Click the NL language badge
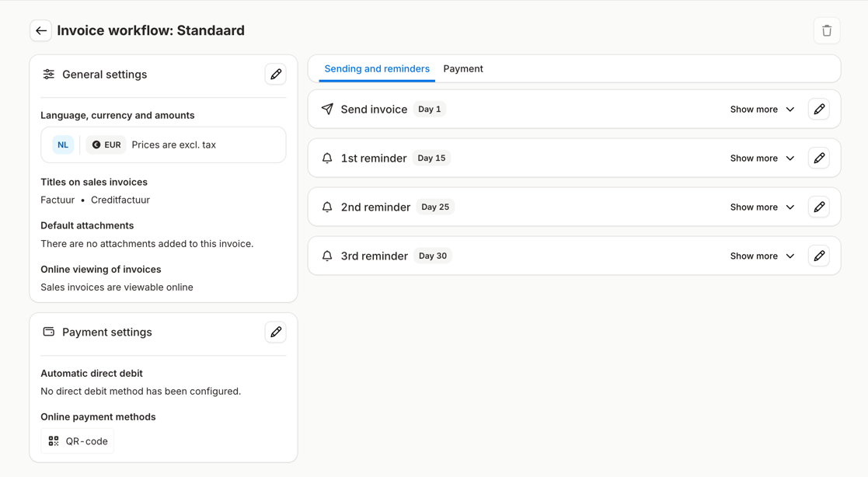 pyautogui.click(x=63, y=145)
